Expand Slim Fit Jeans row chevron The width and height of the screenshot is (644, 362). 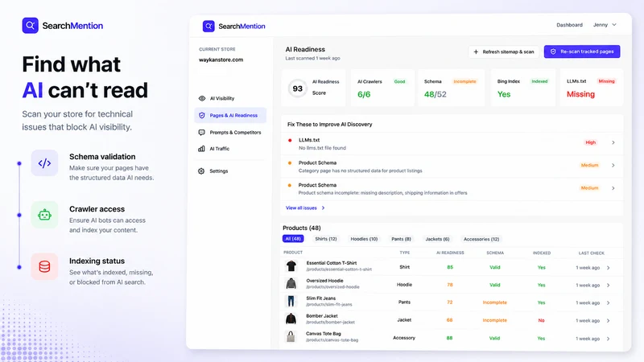[609, 303]
